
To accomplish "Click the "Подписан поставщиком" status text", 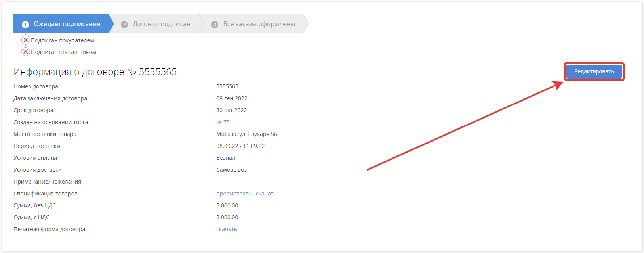I will (63, 52).
